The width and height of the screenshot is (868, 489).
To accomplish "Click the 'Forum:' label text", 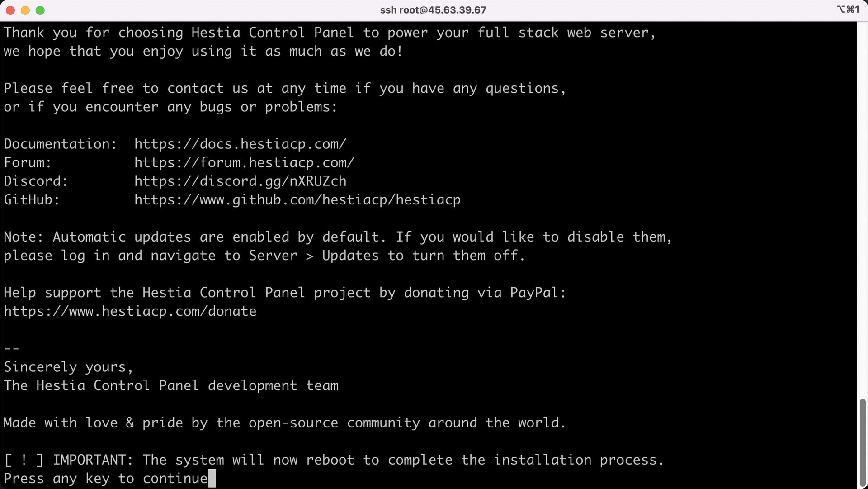I will coord(28,163).
